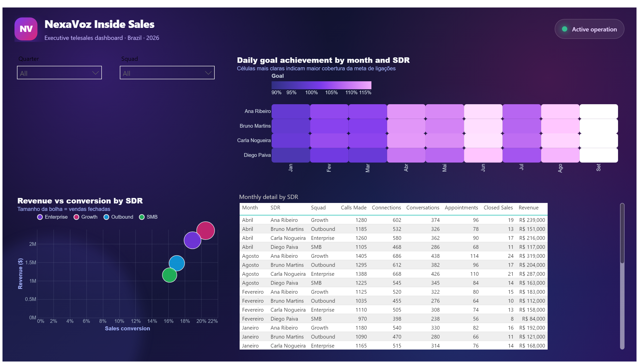Toggle the Outbound legend marker
The image size is (639, 364).
106,217
